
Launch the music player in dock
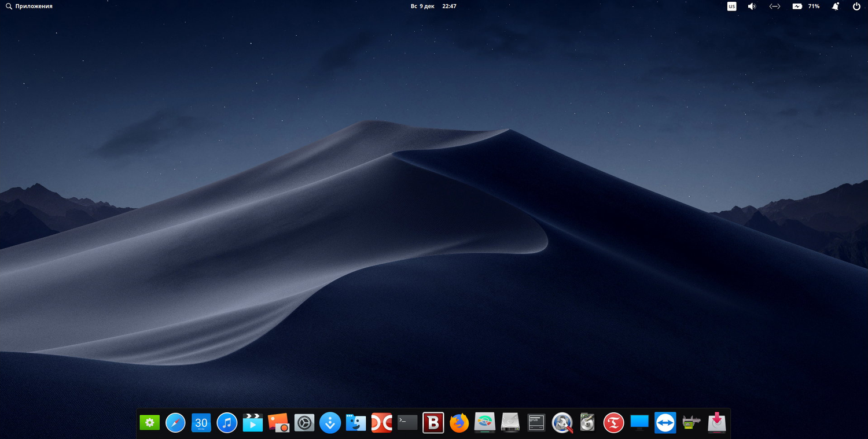(227, 423)
